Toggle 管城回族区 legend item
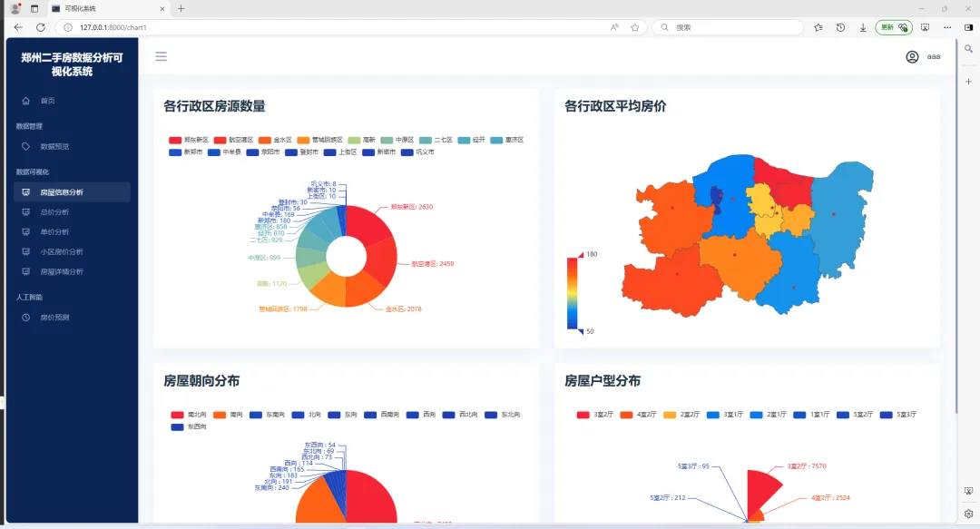This screenshot has height=529, width=980. [319, 140]
